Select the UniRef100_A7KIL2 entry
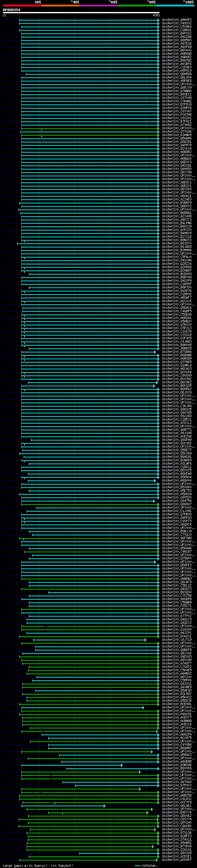The image size is (197, 868). point(176,423)
